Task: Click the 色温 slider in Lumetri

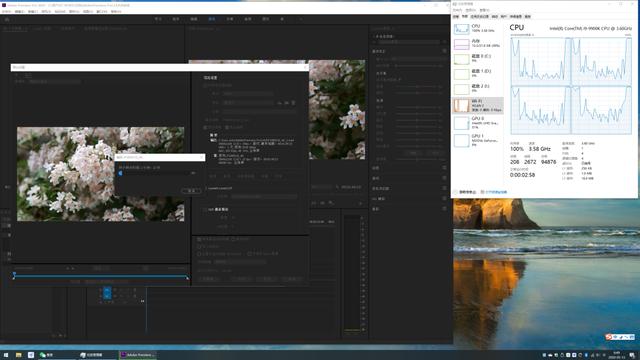Action: click(418, 87)
